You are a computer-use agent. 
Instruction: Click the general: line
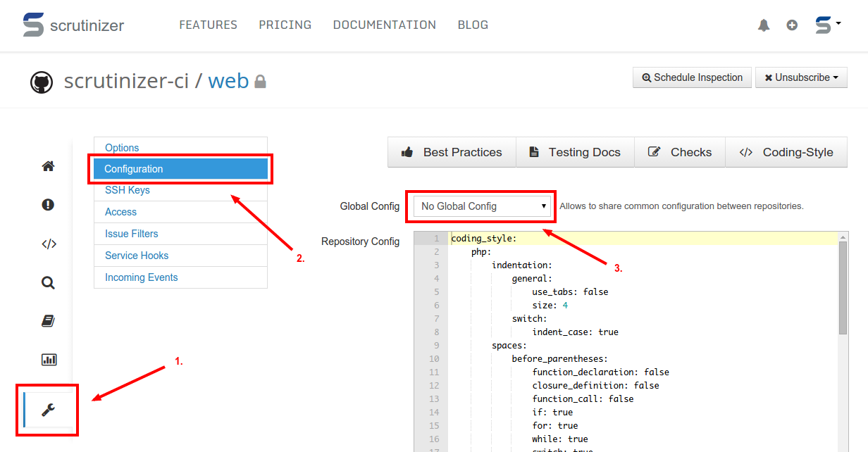(532, 279)
